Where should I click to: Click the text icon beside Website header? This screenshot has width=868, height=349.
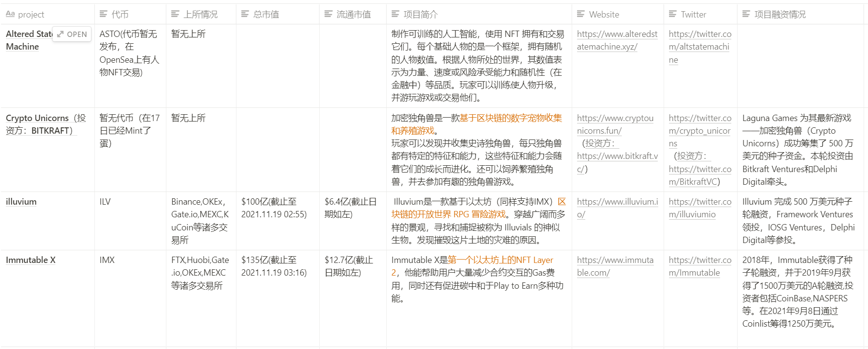point(581,14)
